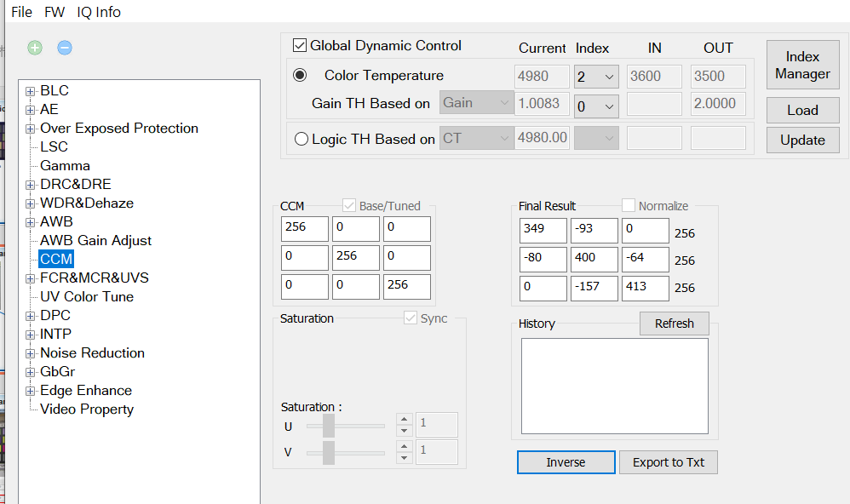Click the green plus add icon
This screenshot has width=850, height=504.
point(35,48)
